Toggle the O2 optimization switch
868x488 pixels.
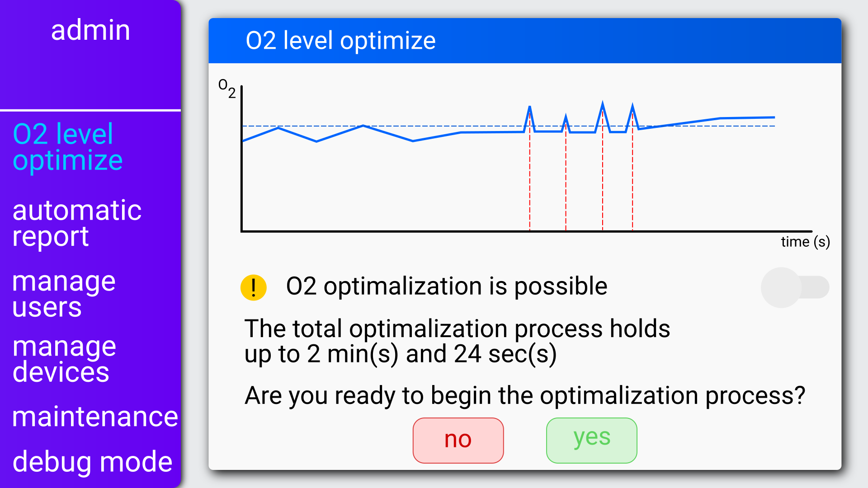coord(795,287)
